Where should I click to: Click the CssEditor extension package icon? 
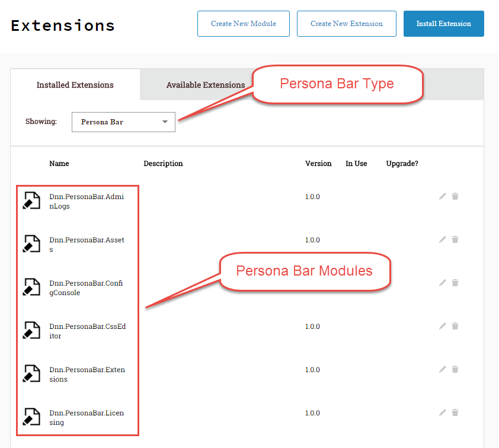coord(31,330)
